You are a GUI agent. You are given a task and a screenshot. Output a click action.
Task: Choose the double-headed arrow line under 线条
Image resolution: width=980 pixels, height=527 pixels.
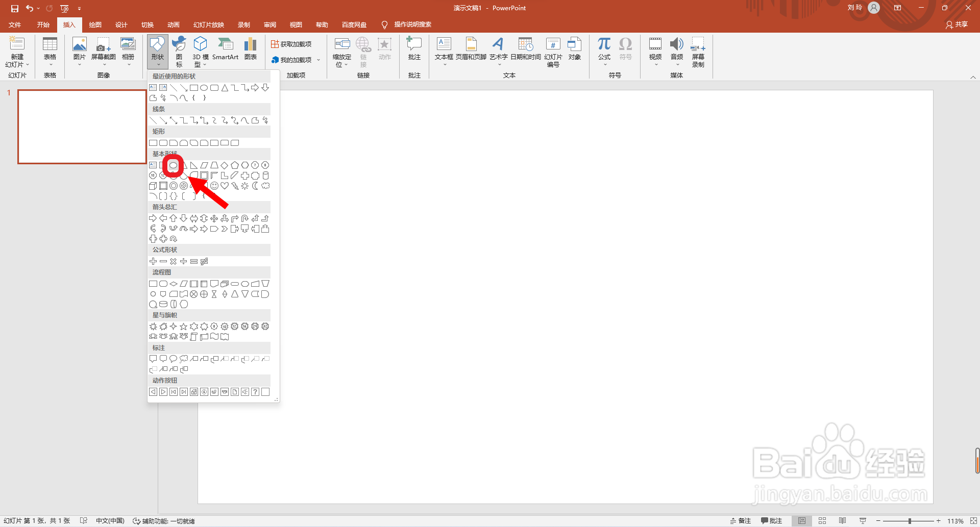click(x=174, y=120)
